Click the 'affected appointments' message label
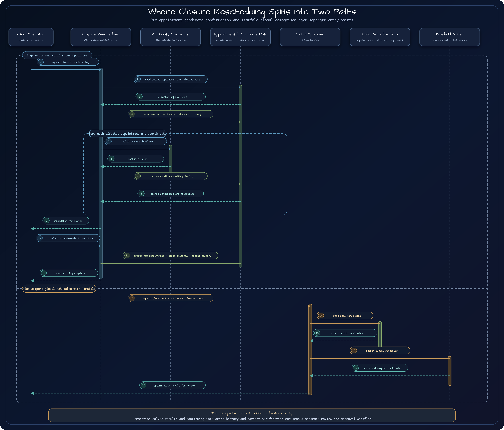 (170, 97)
